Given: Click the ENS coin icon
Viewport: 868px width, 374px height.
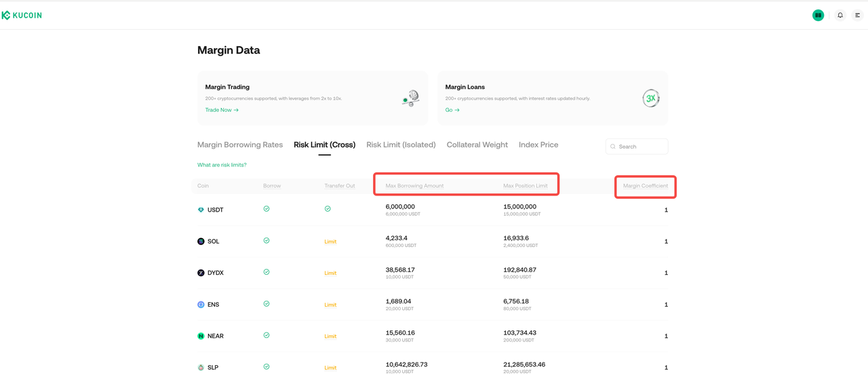Looking at the screenshot, I should pyautogui.click(x=201, y=305).
